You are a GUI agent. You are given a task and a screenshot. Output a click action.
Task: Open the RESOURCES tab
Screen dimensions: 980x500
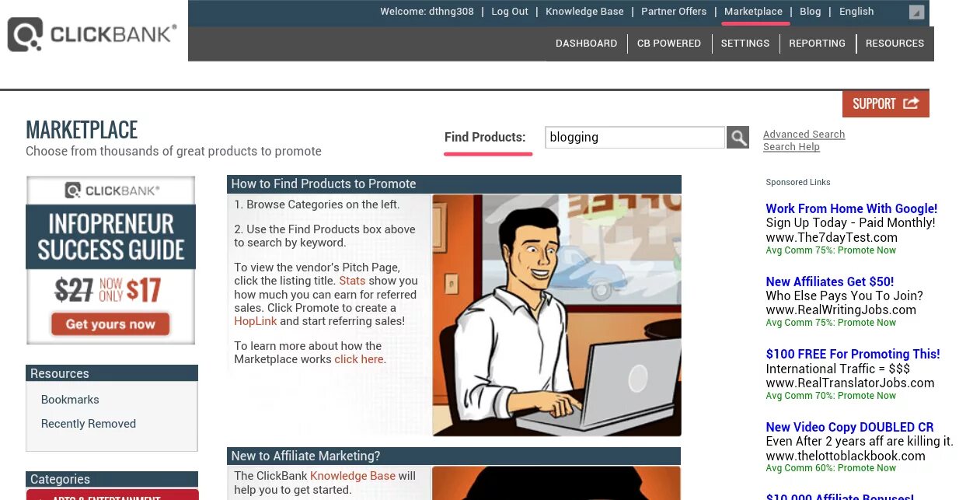tap(895, 44)
